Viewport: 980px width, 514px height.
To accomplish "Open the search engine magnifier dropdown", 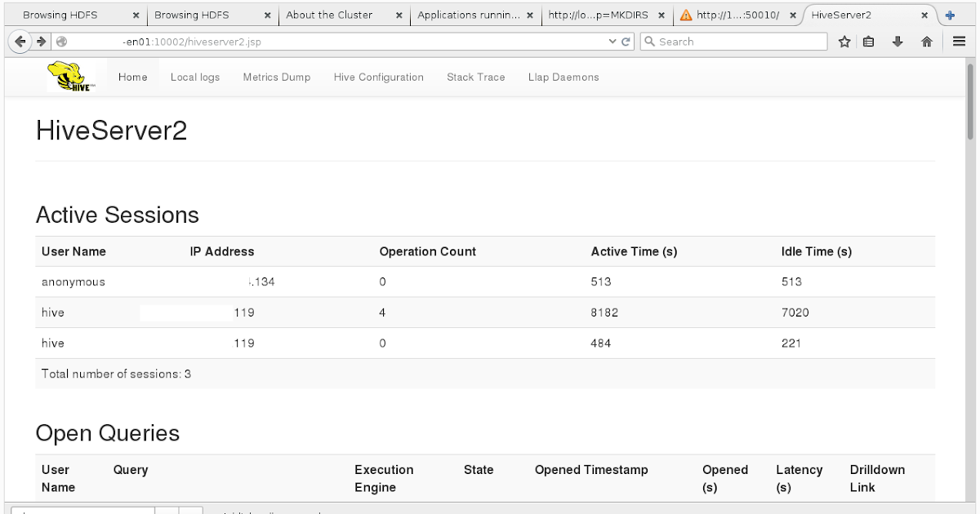I will 649,41.
